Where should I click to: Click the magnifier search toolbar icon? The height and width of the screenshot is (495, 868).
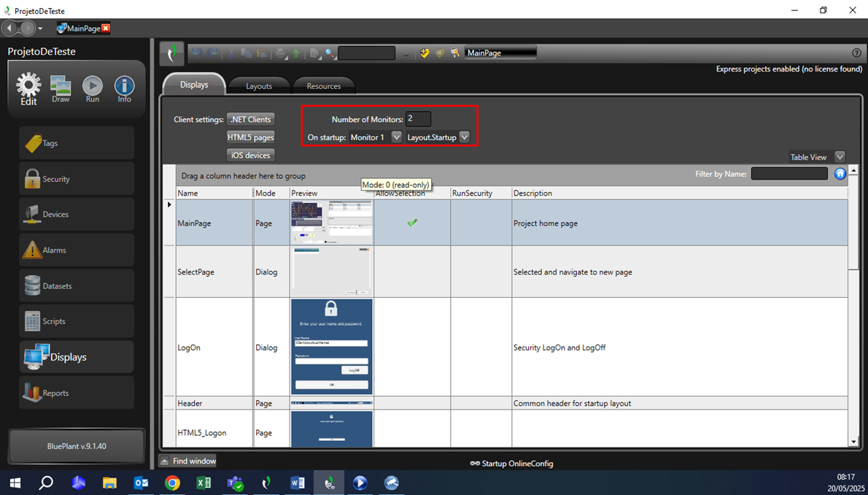(330, 53)
